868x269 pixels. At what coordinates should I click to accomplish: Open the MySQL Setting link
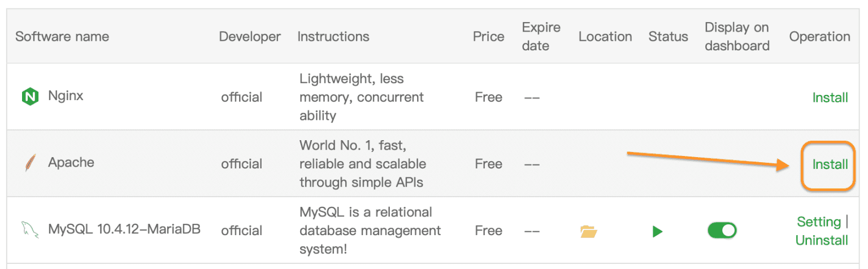point(819,222)
